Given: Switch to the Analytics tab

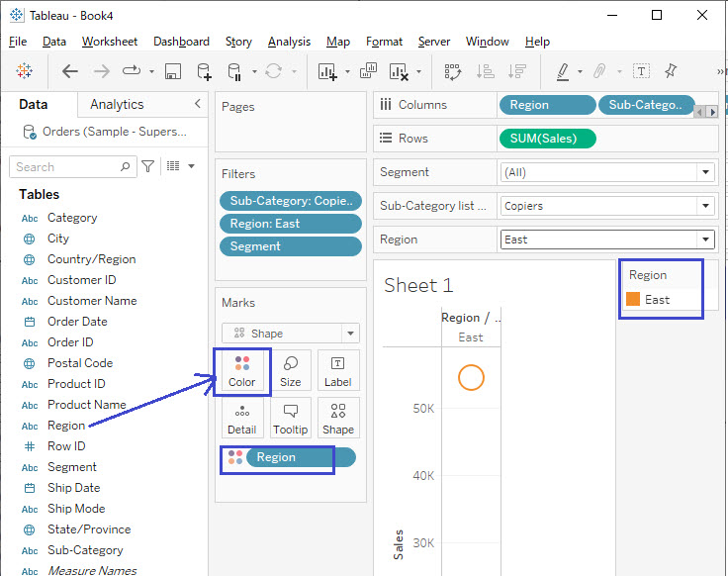Looking at the screenshot, I should tap(117, 105).
